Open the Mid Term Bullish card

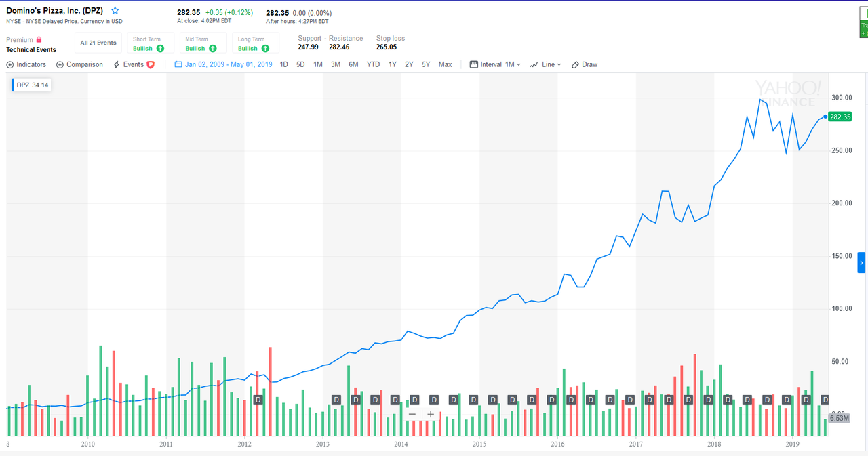pyautogui.click(x=203, y=43)
